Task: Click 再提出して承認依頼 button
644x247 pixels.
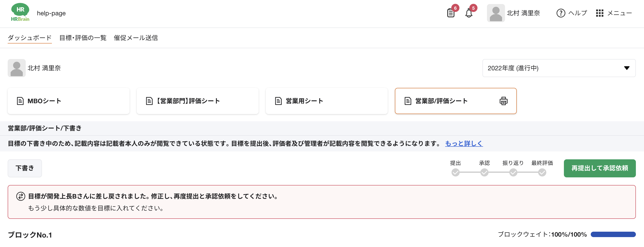Action: (600, 168)
